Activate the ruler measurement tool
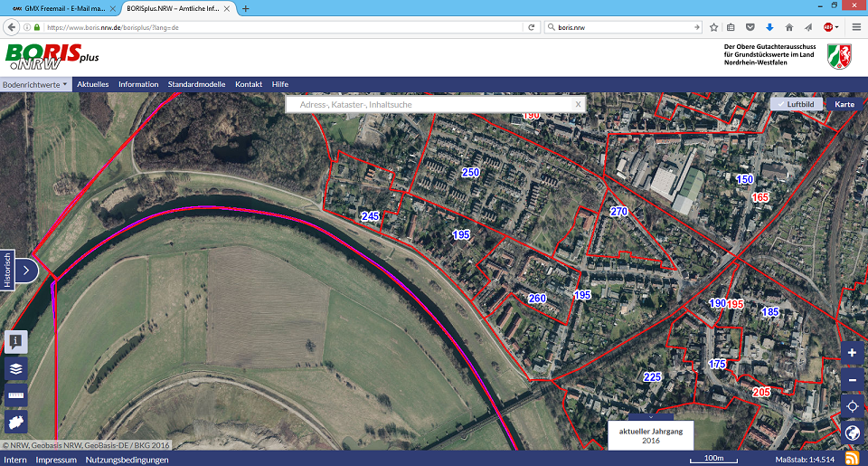868x466 pixels. click(16, 395)
